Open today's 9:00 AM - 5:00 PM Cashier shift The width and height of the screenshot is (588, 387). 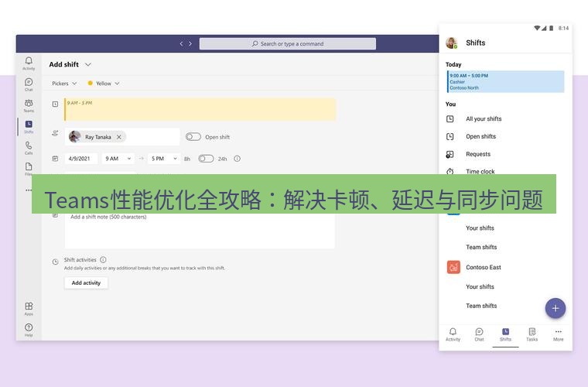coord(505,81)
